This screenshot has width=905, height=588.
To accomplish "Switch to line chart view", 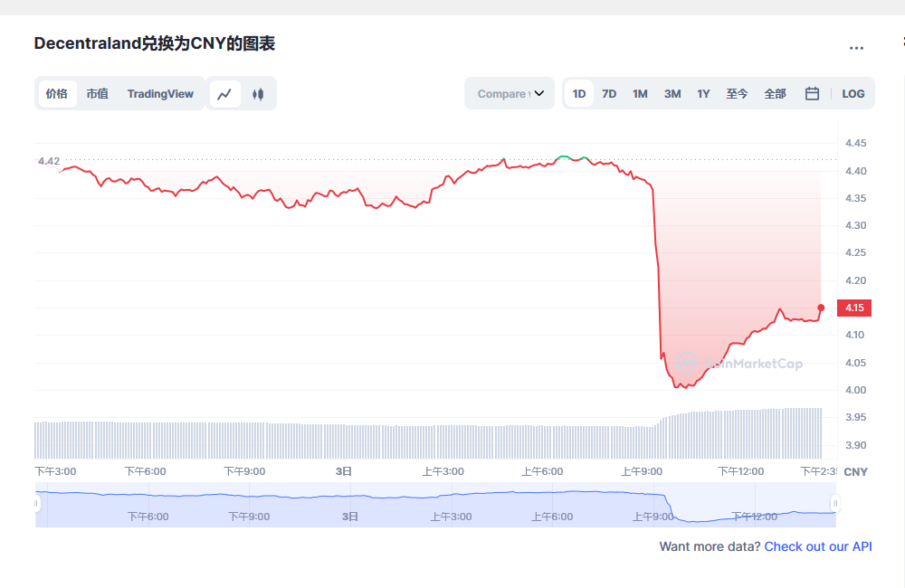I will [x=224, y=93].
